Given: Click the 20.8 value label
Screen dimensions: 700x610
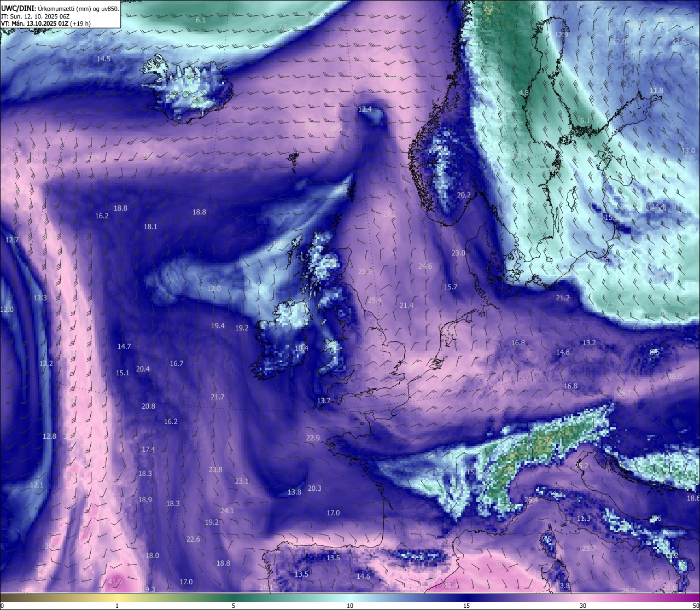Looking at the screenshot, I should [148, 406].
